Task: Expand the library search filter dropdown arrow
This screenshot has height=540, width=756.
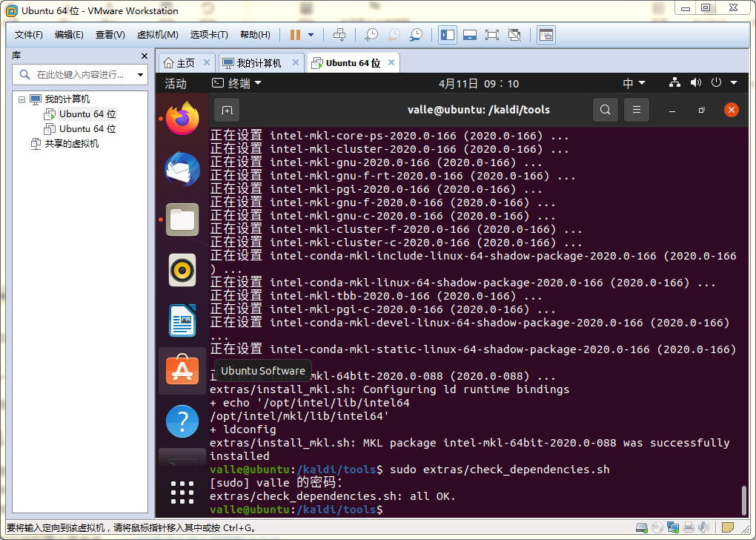Action: point(140,75)
